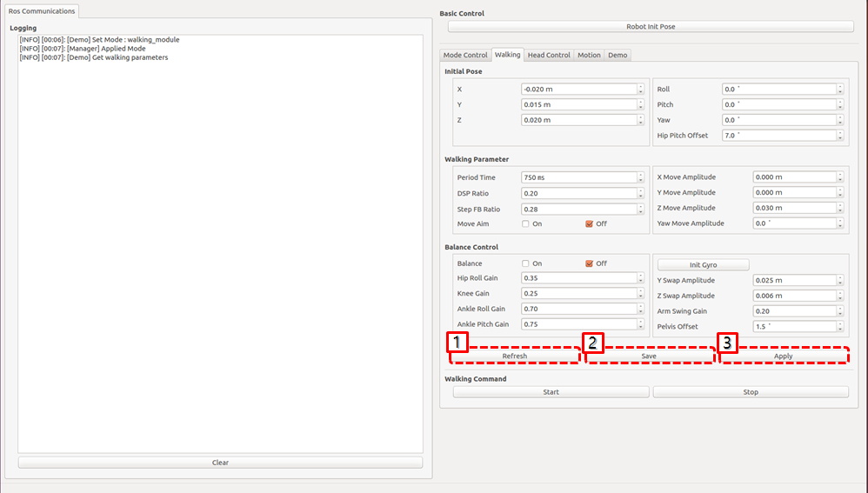The height and width of the screenshot is (493, 868).
Task: Click the Hip Pitch Offset 7.0 field
Action: pos(779,136)
